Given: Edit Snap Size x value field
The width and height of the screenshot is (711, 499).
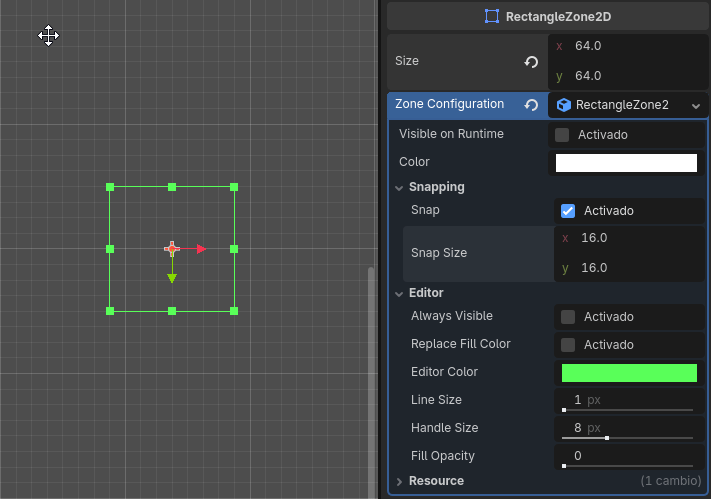Looking at the screenshot, I should (629, 238).
